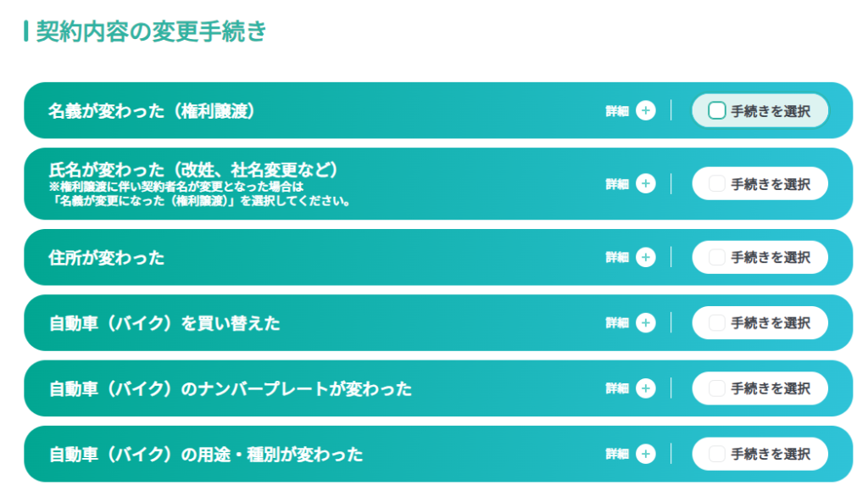The width and height of the screenshot is (868, 497).
Task: Tick 手続きを選択 for 用途・種別が変わった
Action: (x=717, y=454)
